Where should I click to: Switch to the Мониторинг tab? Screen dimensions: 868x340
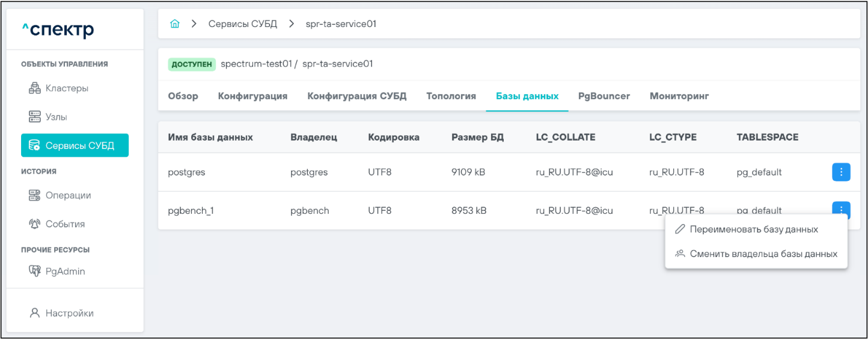679,96
